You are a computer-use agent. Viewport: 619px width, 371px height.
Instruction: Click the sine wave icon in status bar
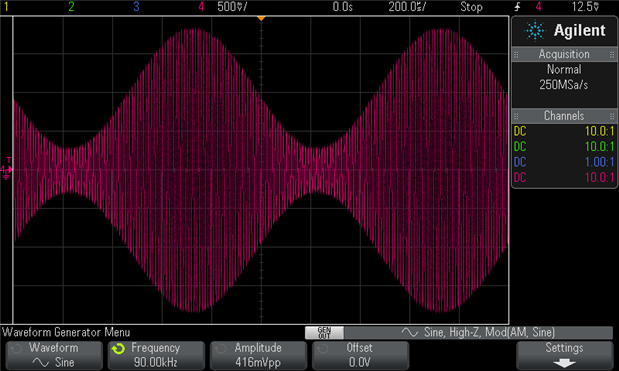tap(410, 333)
